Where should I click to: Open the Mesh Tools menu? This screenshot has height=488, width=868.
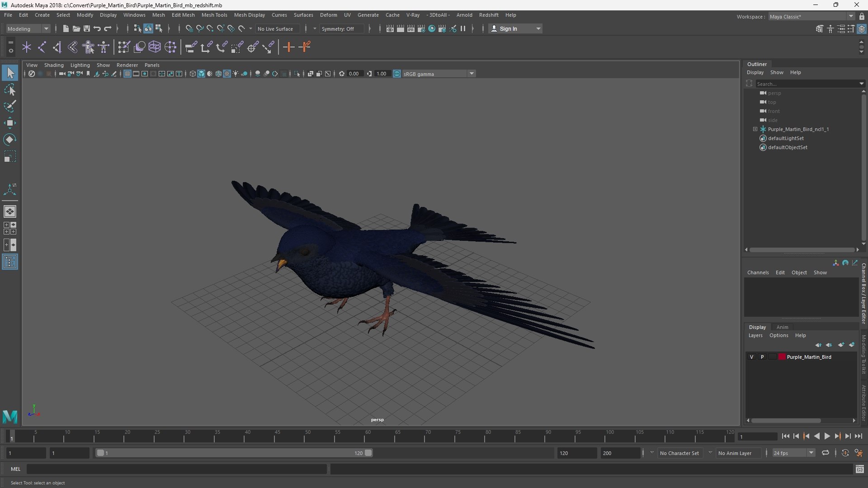tap(214, 15)
